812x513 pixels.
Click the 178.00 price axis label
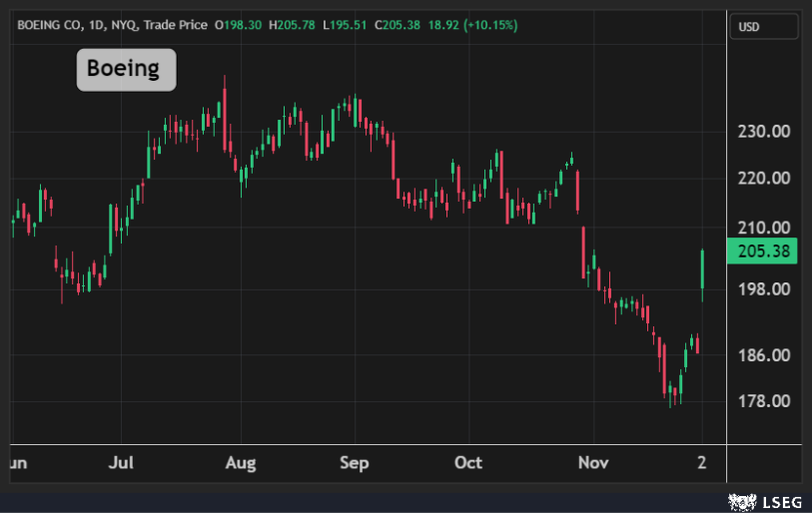click(x=764, y=401)
